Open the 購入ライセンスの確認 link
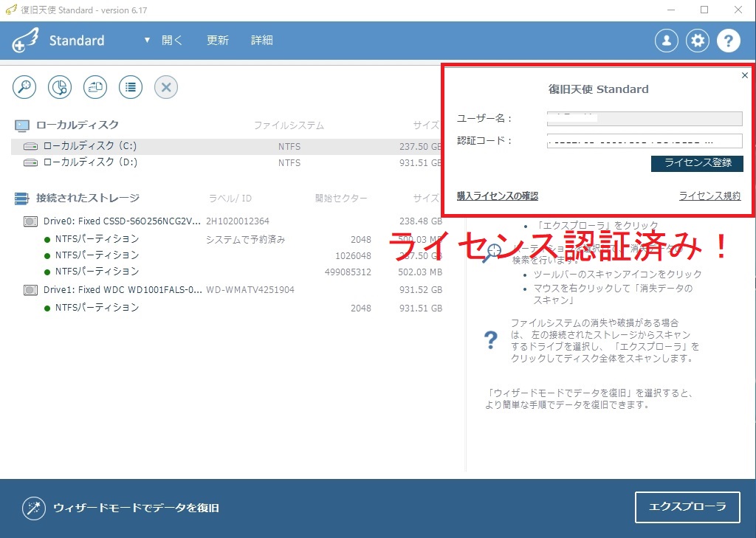The width and height of the screenshot is (756, 538). click(497, 196)
